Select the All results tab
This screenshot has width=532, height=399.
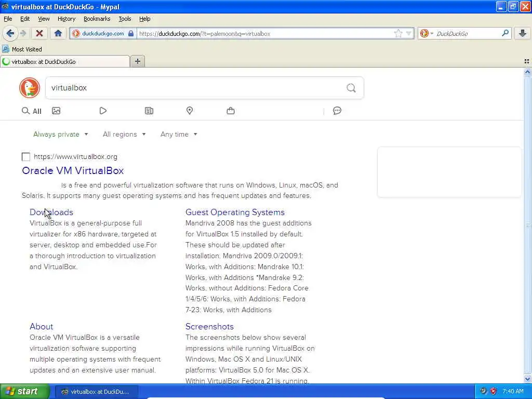click(32, 111)
